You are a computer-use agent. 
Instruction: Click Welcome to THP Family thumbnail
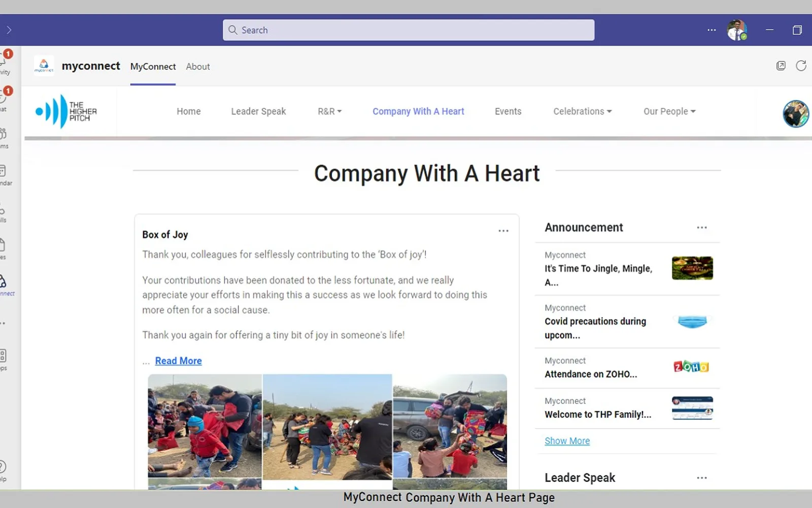point(692,408)
